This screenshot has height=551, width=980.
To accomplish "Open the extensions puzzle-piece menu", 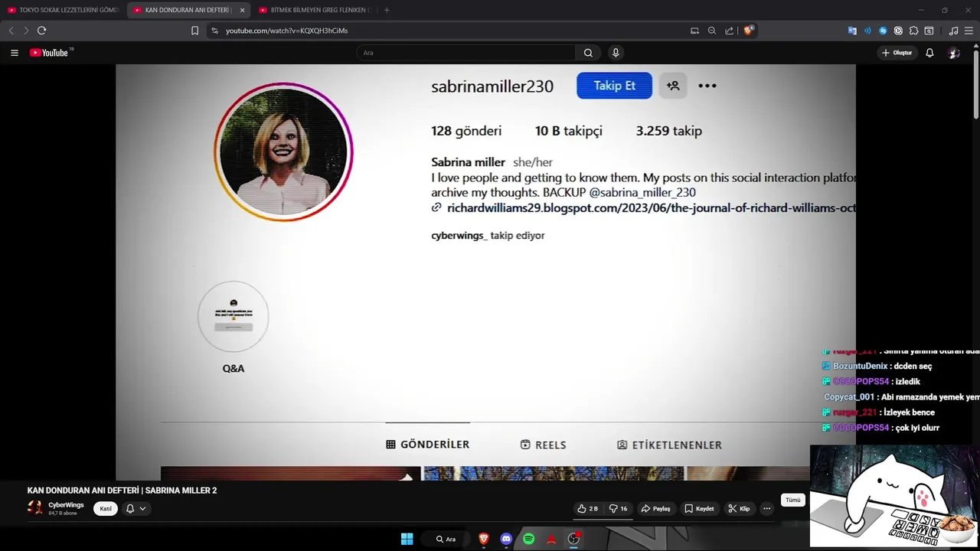I will (x=913, y=31).
